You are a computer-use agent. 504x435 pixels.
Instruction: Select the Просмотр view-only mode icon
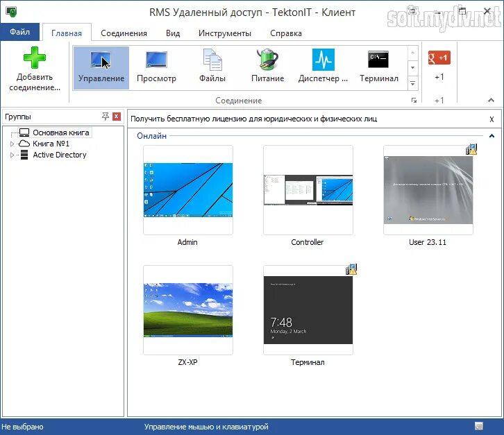click(x=156, y=59)
